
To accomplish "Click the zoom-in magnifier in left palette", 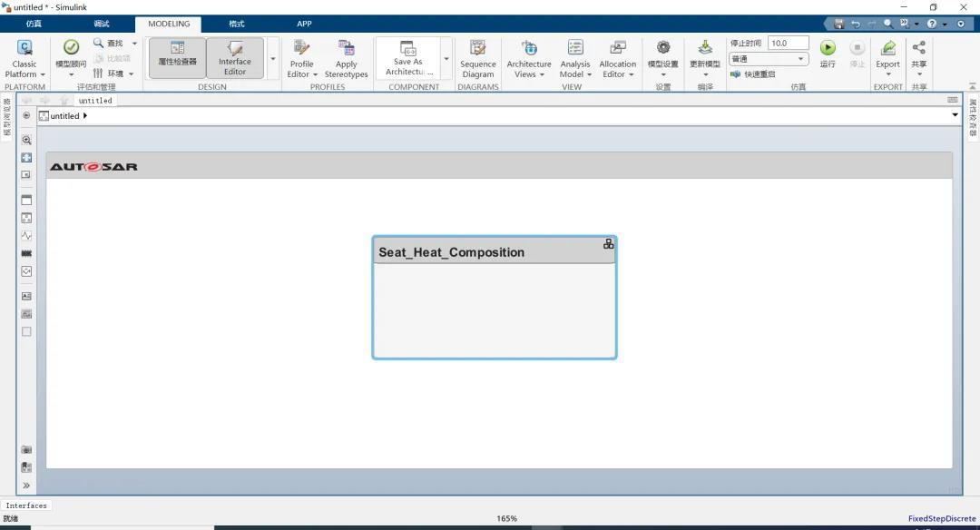I will click(26, 141).
